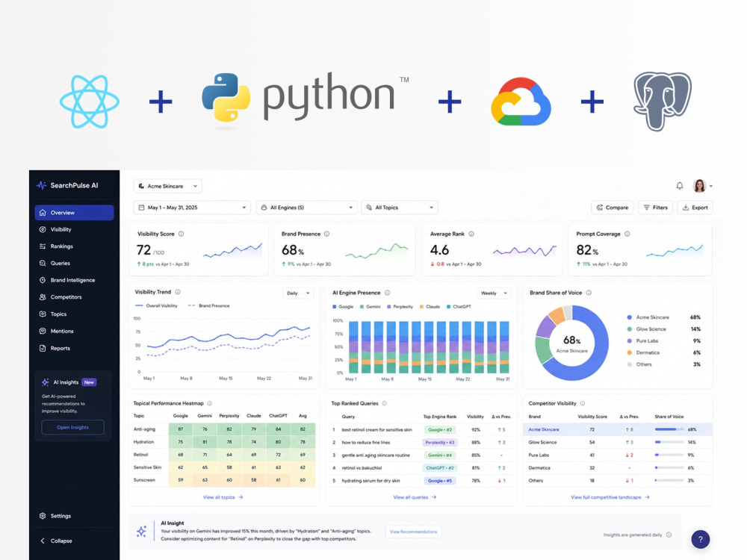Toggle Overall Visibility legend series
The image size is (747, 560).
click(156, 305)
